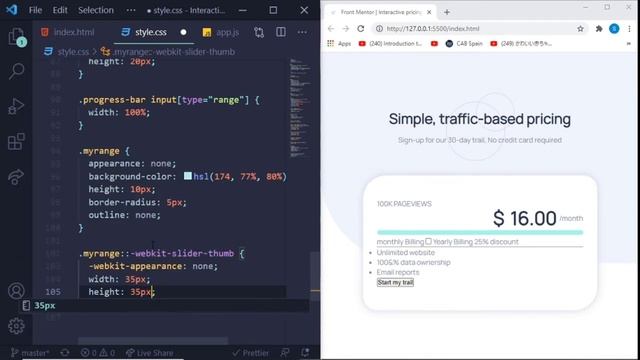Open the VS Code Explorer icon
640x360 pixels.
point(16,37)
